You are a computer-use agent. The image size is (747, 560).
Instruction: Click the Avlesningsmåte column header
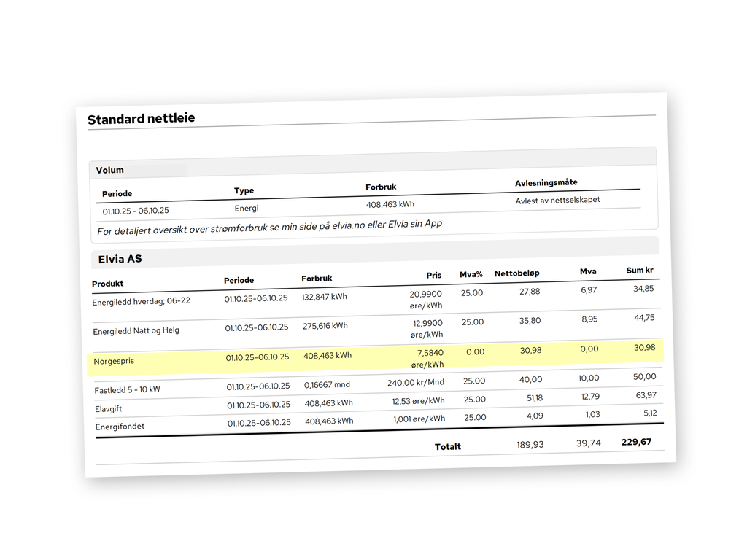[x=546, y=182]
